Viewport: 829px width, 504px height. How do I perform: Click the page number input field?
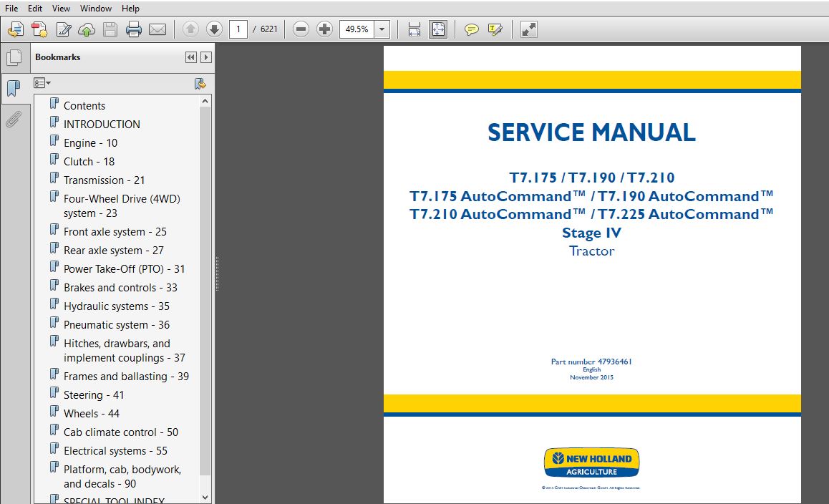tap(238, 29)
